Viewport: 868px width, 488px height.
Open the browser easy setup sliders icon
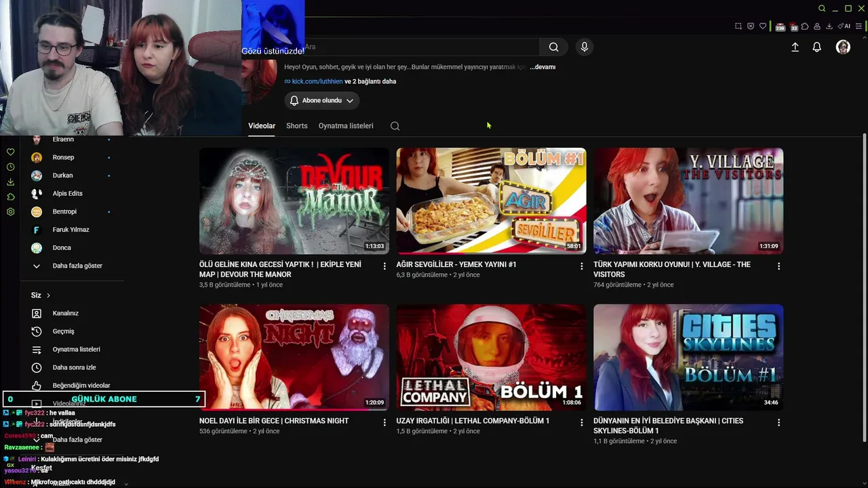[x=858, y=26]
